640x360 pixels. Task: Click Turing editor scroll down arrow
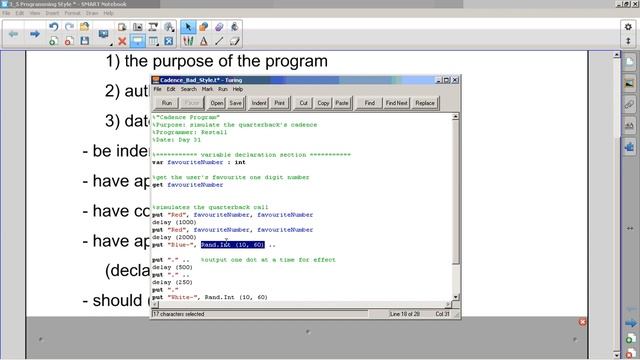tap(456, 297)
